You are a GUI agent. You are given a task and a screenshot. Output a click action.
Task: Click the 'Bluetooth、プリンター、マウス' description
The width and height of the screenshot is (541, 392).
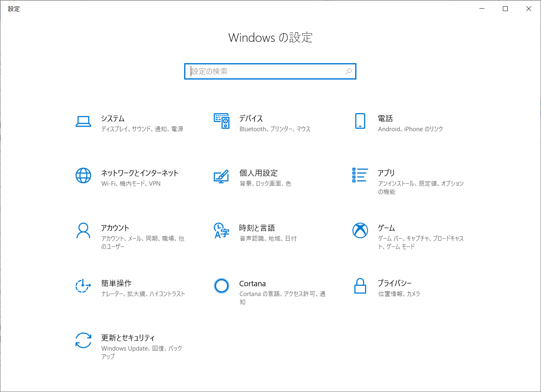275,129
